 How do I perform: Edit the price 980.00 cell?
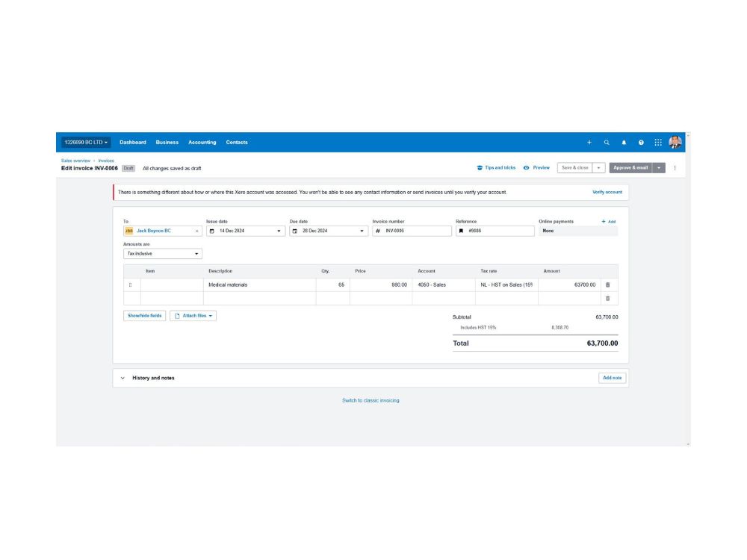pyautogui.click(x=381, y=284)
